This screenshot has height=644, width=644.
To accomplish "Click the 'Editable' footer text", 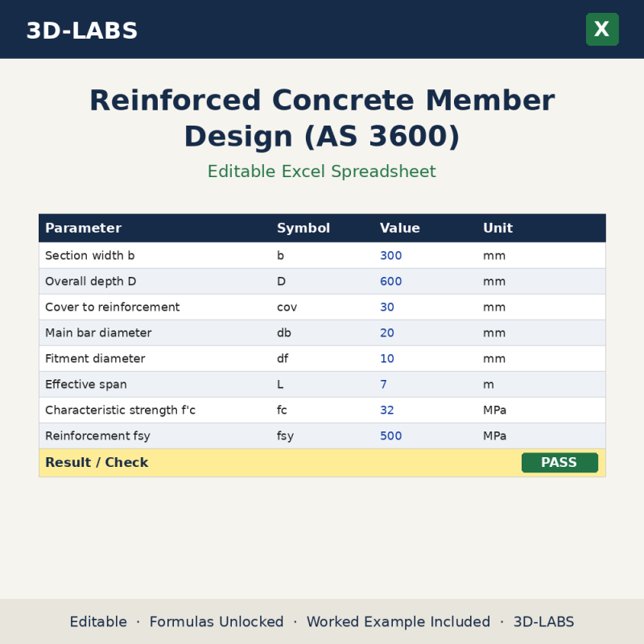I will [98, 621].
